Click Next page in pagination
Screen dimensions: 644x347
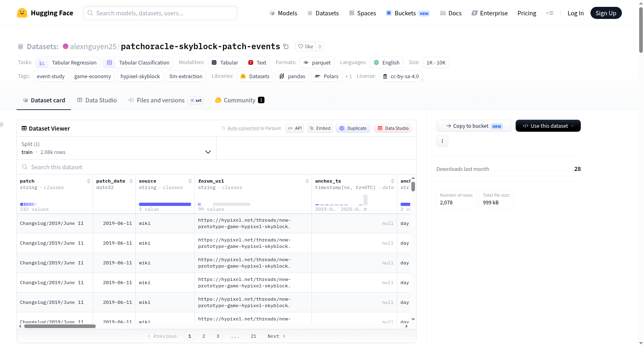[x=277, y=336]
